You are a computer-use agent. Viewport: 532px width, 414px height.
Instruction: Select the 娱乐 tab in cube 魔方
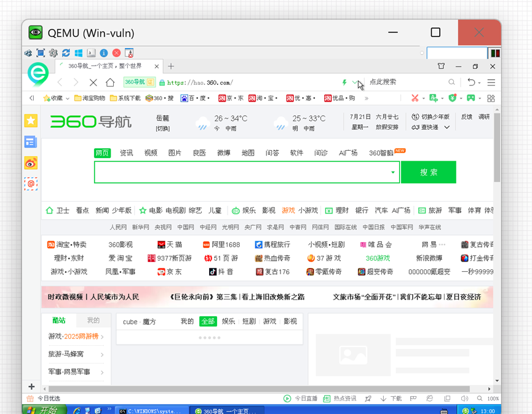click(228, 321)
